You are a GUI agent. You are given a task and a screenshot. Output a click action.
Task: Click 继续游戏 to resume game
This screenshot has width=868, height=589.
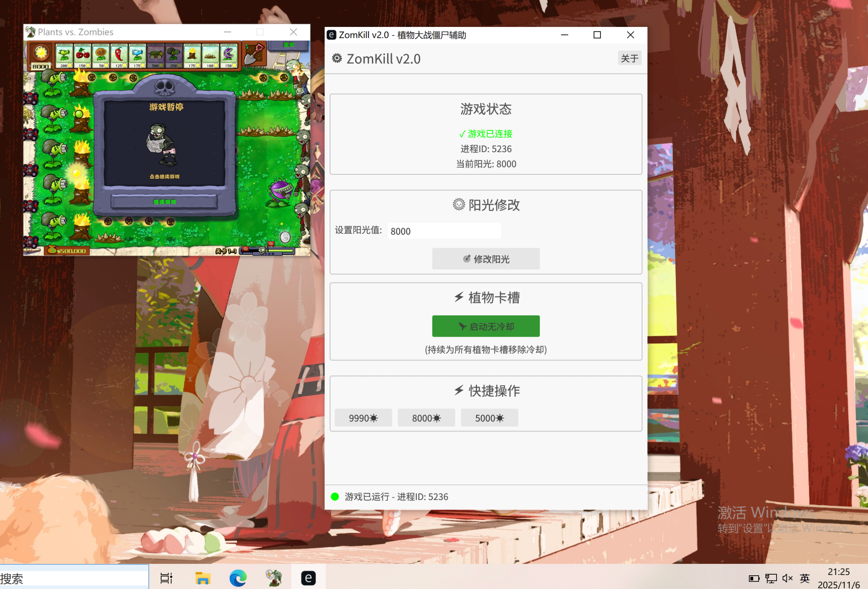pyautogui.click(x=164, y=202)
